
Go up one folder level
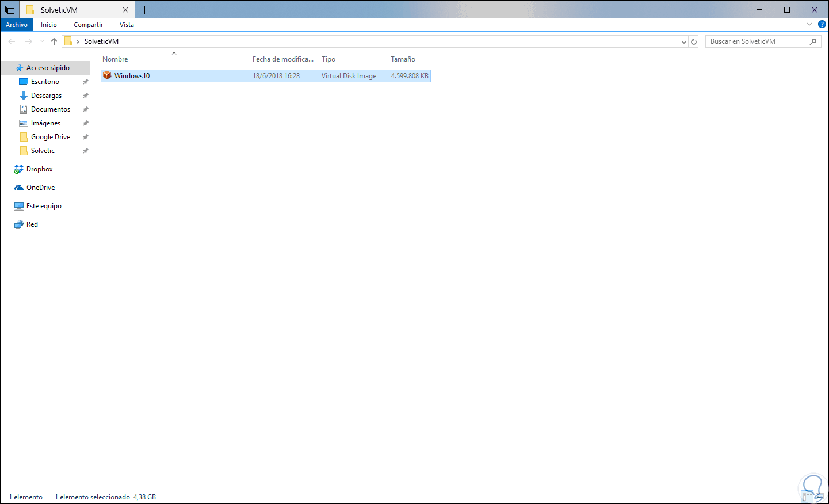pyautogui.click(x=54, y=41)
